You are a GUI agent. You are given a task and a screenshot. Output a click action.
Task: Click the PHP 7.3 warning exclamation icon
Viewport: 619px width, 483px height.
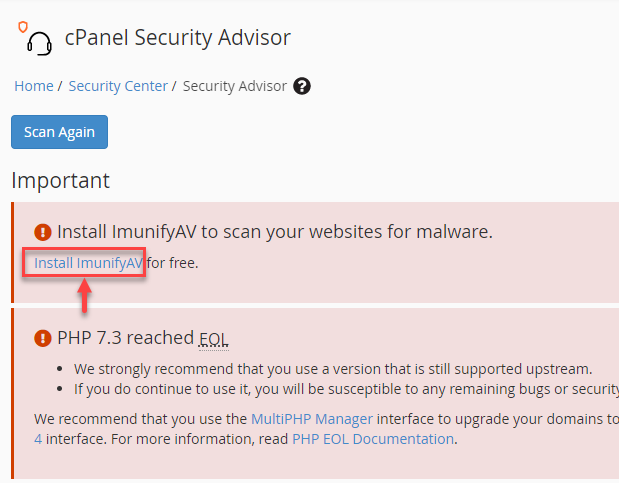(42, 337)
